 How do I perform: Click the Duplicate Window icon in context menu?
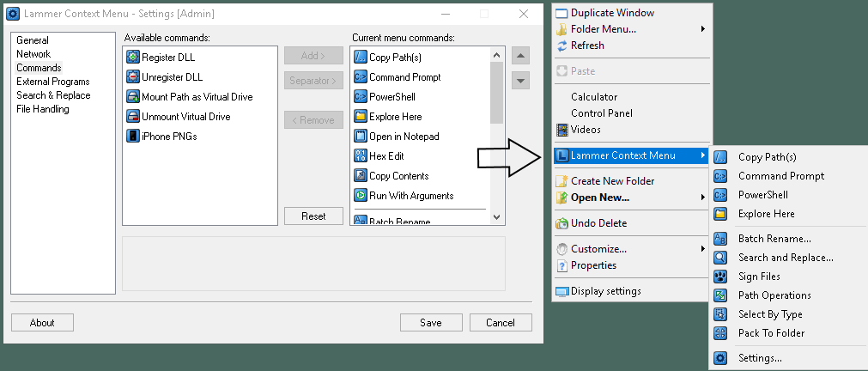tap(561, 13)
